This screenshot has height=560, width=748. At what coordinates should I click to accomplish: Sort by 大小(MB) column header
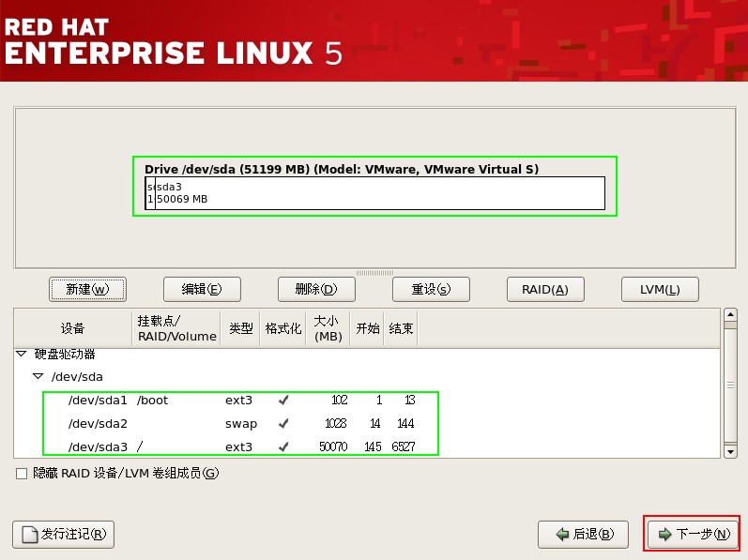coord(328,328)
